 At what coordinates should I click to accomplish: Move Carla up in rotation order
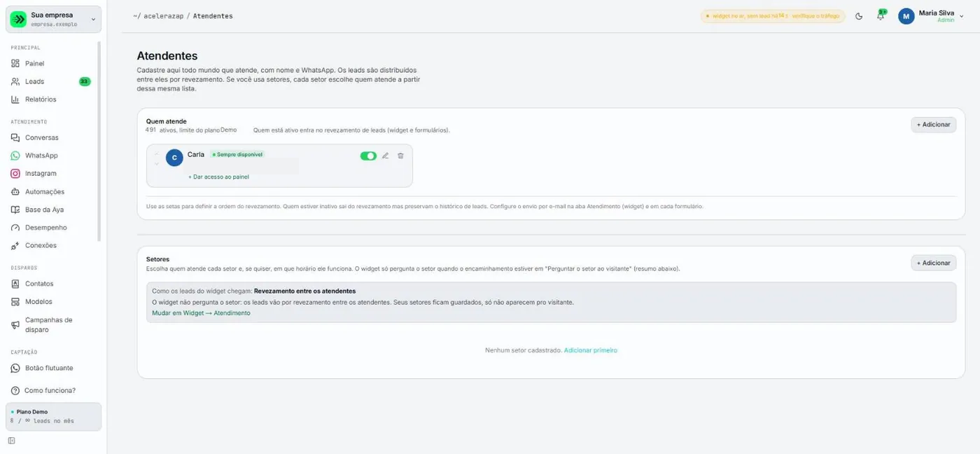coord(156,153)
